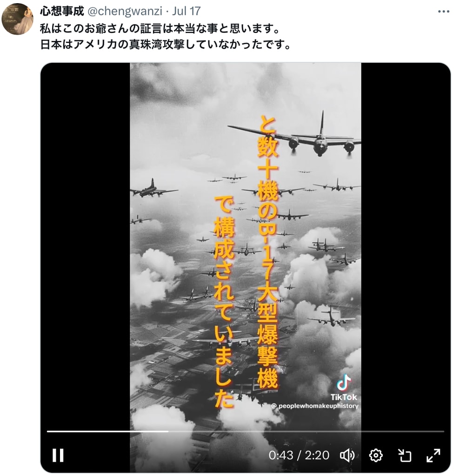Screen dimensions: 459x476
Task: Click the TikTok logo watermark
Action: pos(344,388)
